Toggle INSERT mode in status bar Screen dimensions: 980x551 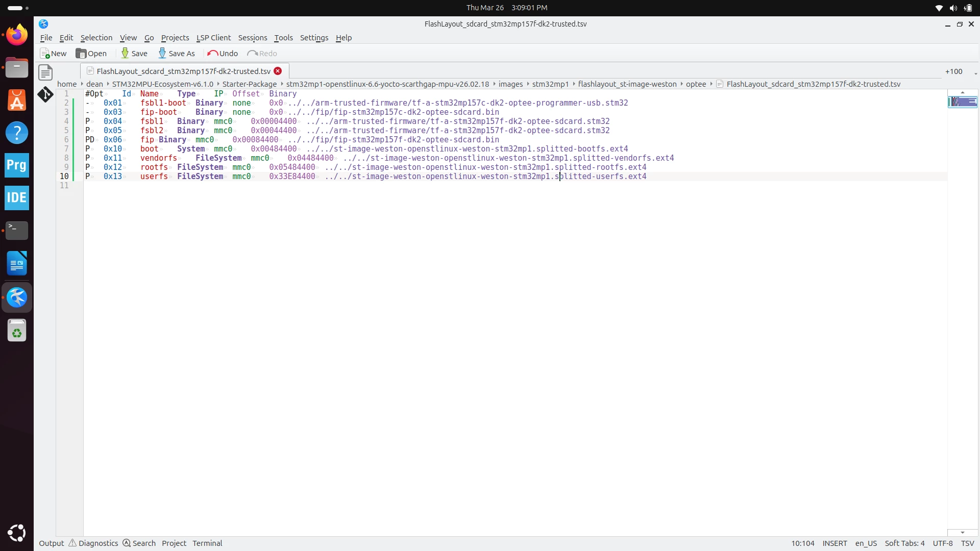tap(835, 543)
